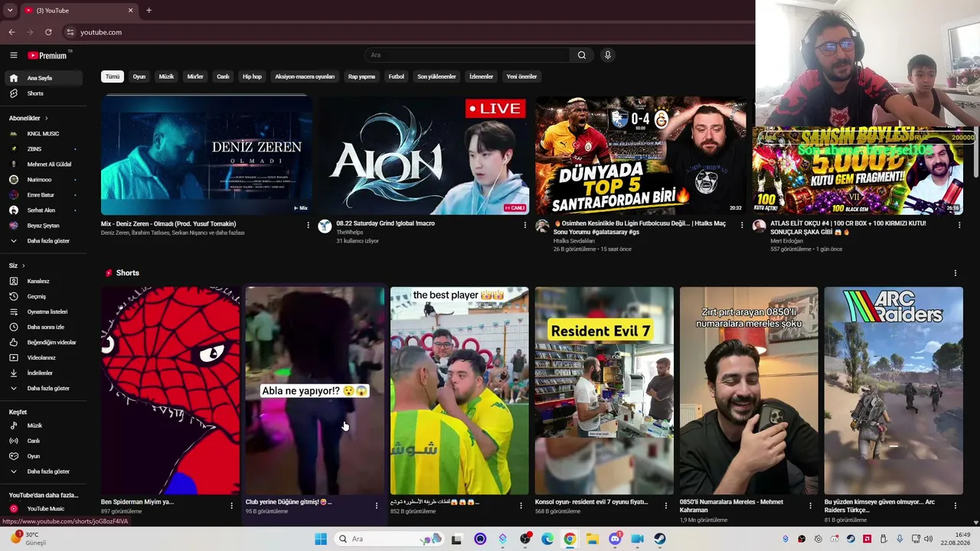Open Steam from the taskbar
This screenshot has width=980, height=551.
660,539
